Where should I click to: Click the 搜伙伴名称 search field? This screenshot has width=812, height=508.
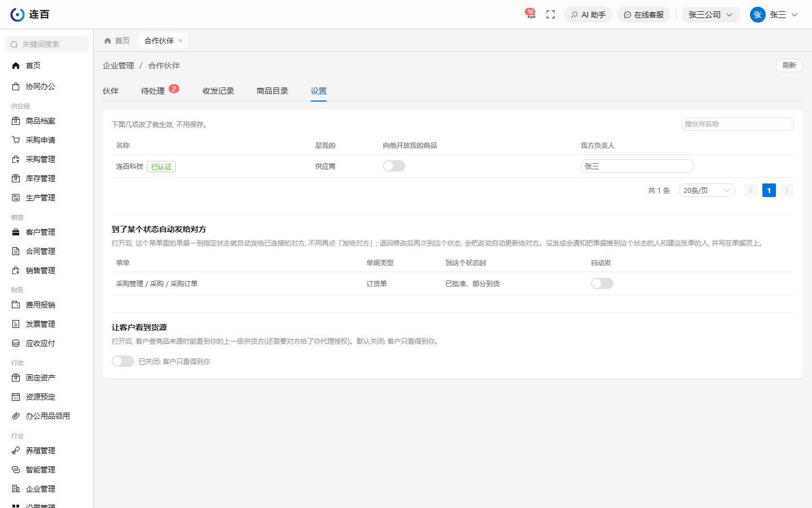click(x=738, y=124)
